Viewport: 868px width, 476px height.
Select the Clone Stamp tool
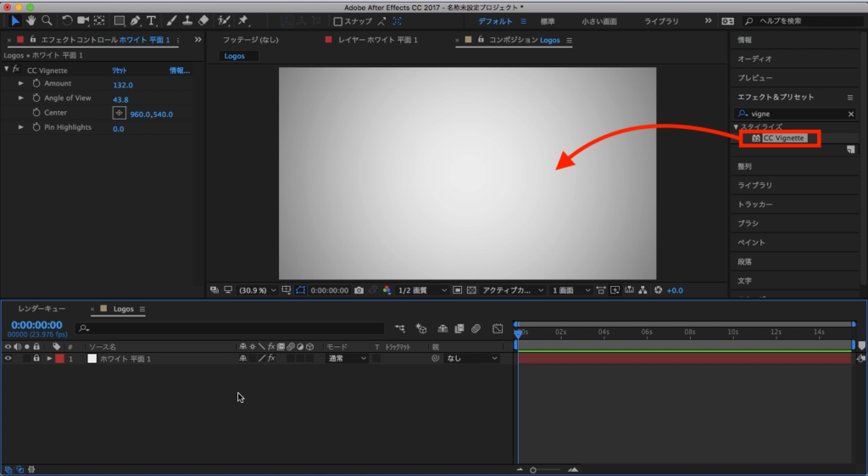(187, 20)
